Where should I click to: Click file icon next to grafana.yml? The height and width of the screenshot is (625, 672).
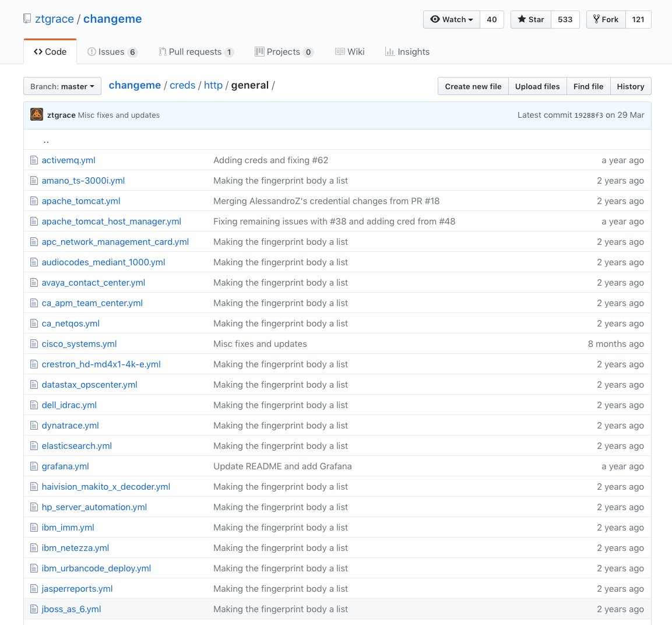(x=34, y=466)
